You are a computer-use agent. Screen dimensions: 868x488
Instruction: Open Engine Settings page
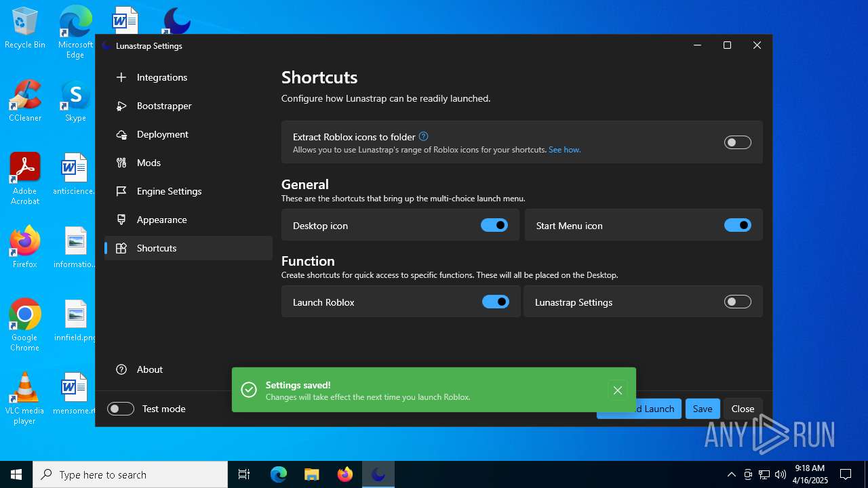click(x=189, y=191)
